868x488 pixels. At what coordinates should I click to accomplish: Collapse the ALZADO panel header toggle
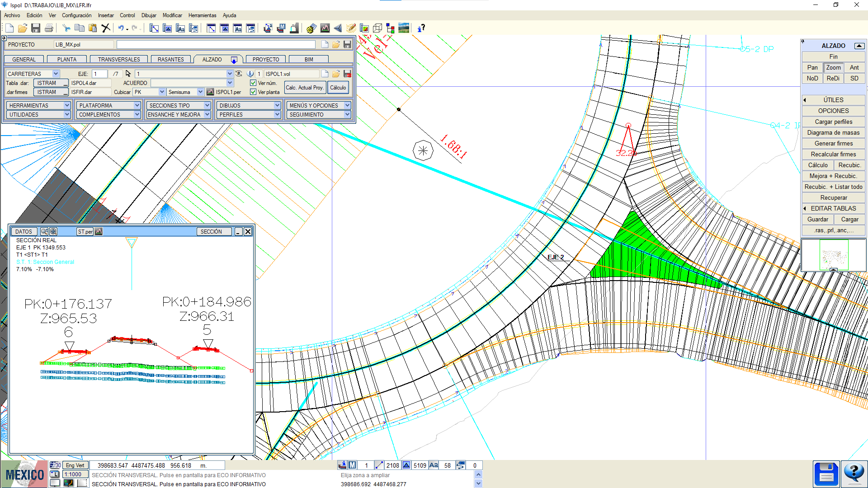tap(859, 46)
